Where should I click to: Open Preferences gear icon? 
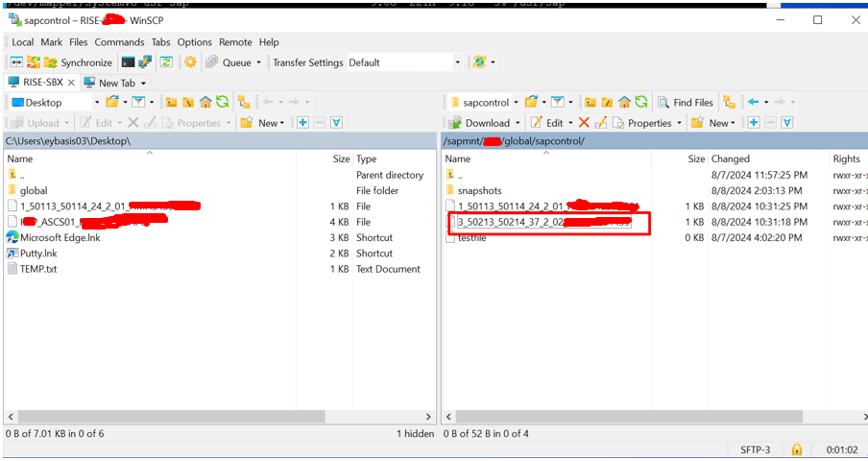pyautogui.click(x=190, y=62)
